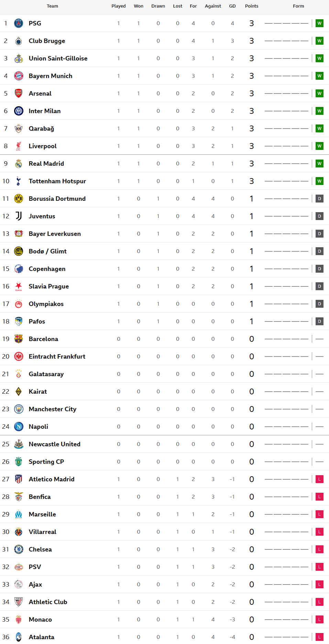Image resolution: width=329 pixels, height=644 pixels.
Task: Open the Newcastle United team link
Action: click(x=55, y=444)
